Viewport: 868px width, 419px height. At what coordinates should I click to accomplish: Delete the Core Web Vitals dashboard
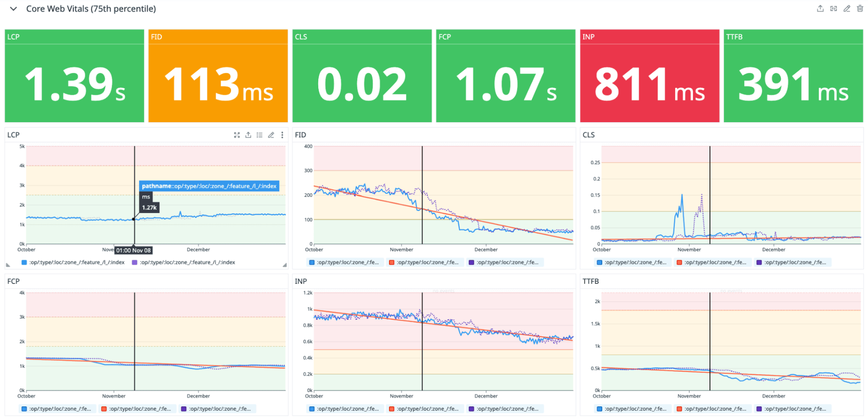click(x=860, y=8)
